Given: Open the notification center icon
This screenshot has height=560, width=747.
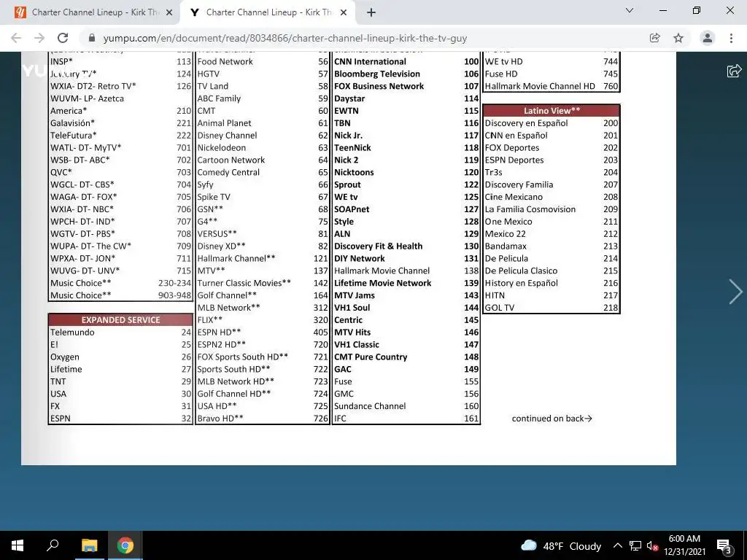Looking at the screenshot, I should tap(724, 545).
